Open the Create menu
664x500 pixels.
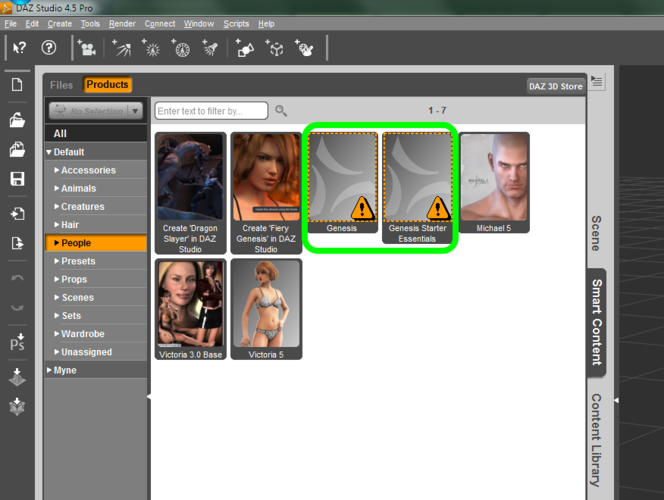[60, 24]
